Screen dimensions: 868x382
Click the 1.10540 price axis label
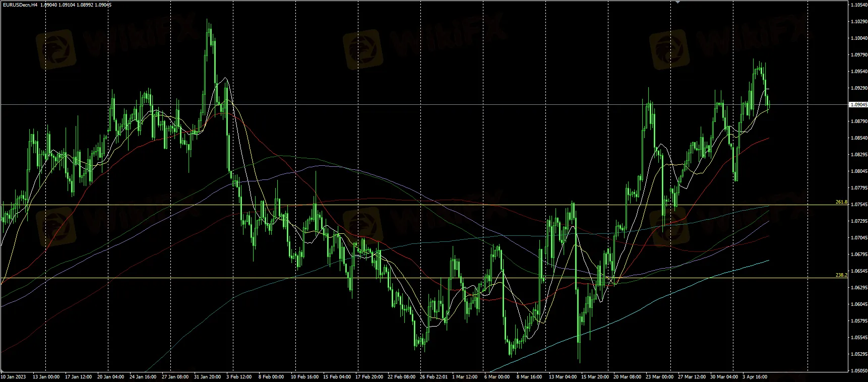coord(858,5)
